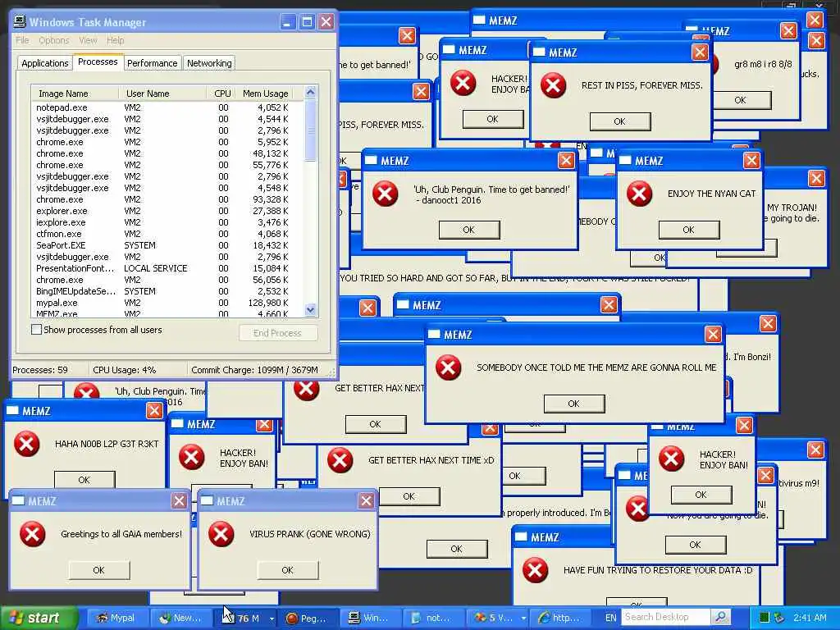The image size is (840, 630).
Task: Click title bar window icon of SOMEBODY ONCE TOLD ME dialog
Action: coord(434,335)
